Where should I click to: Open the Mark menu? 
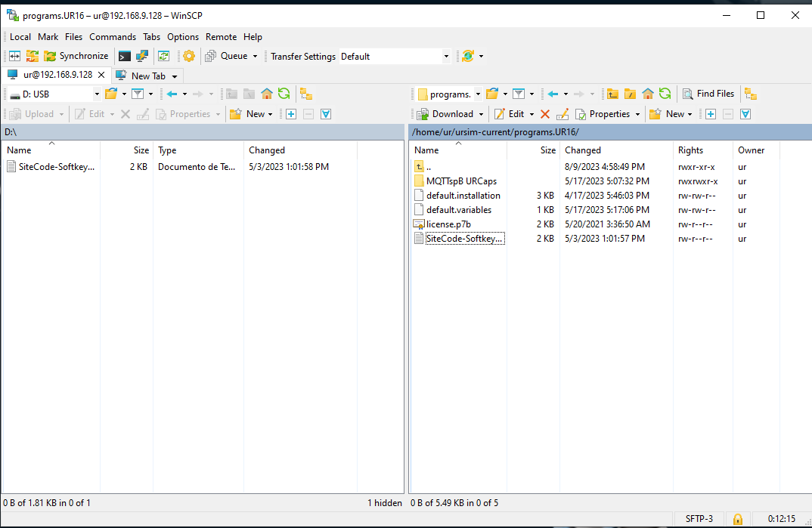click(48, 37)
